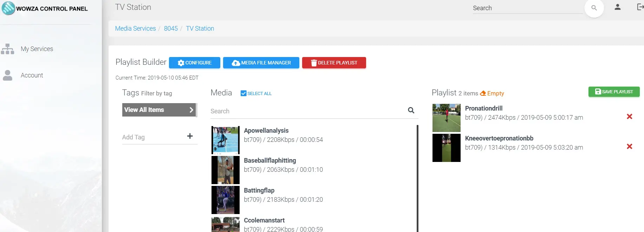Image resolution: width=644 pixels, height=232 pixels.
Task: Click the Account person icon
Action: 7,75
